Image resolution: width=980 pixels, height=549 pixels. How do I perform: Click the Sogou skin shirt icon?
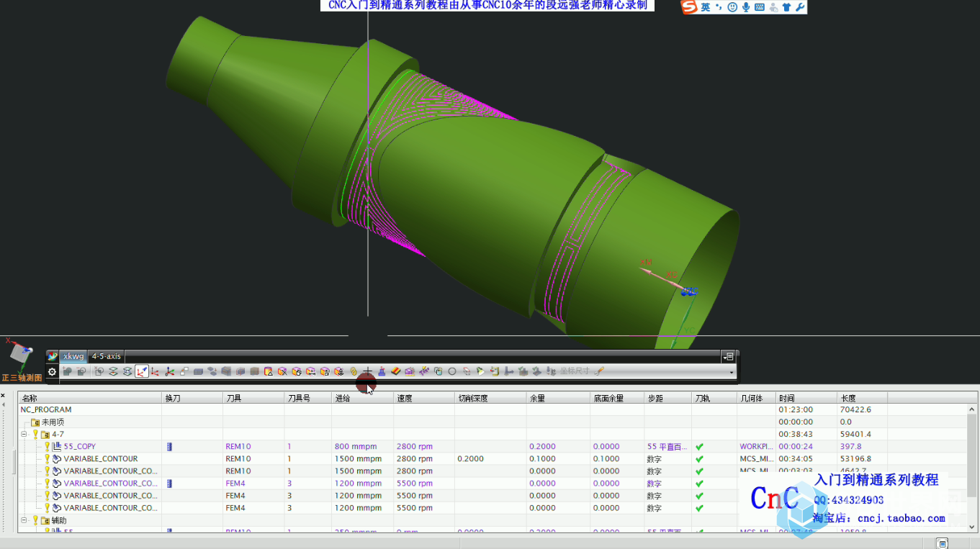[786, 7]
